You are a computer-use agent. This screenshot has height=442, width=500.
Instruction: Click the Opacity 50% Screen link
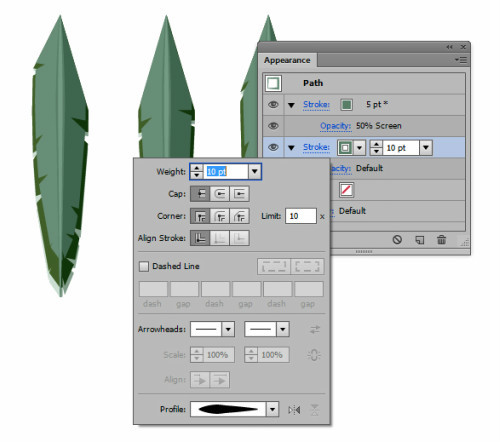pyautogui.click(x=361, y=126)
